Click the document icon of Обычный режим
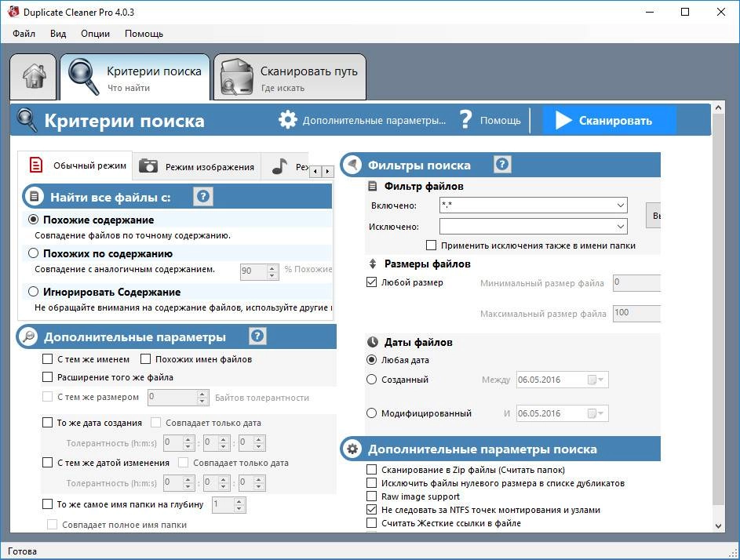The image size is (740, 560). [36, 165]
